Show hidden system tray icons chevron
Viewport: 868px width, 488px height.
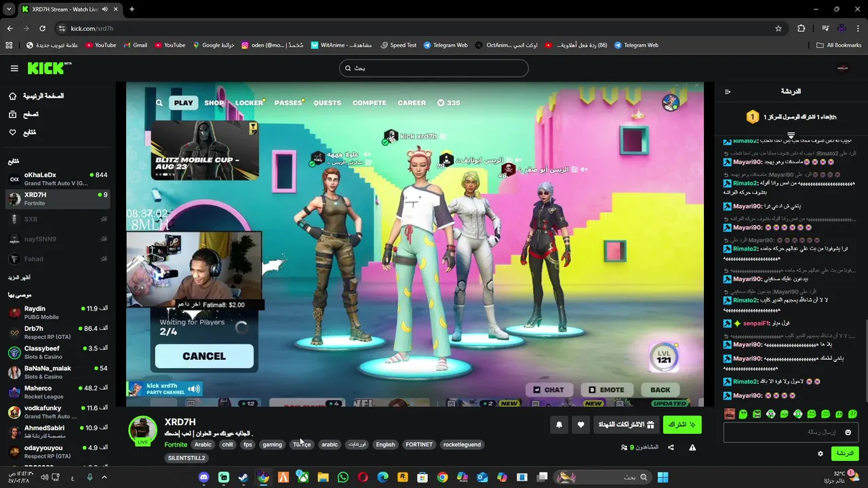coord(104,477)
